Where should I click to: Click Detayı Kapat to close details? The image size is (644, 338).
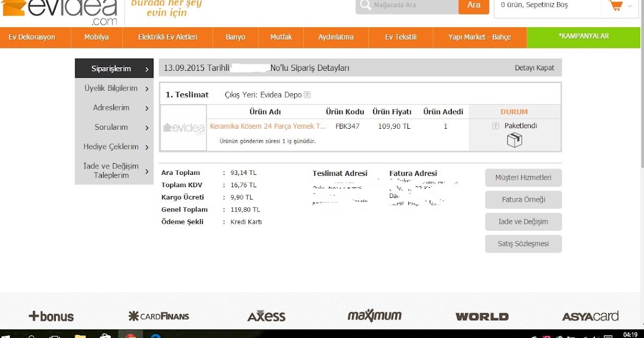click(534, 68)
